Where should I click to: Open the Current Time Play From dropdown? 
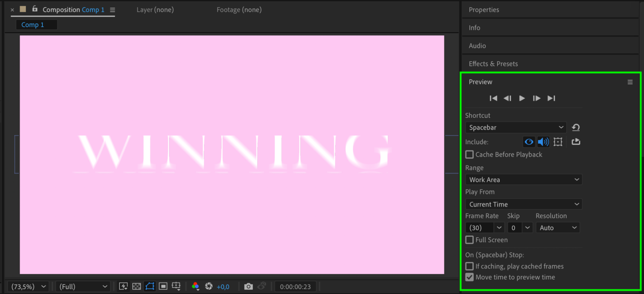click(x=524, y=204)
